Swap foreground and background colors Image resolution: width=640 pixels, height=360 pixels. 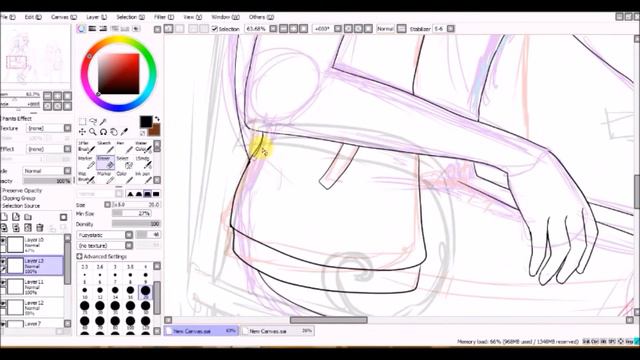[x=157, y=119]
